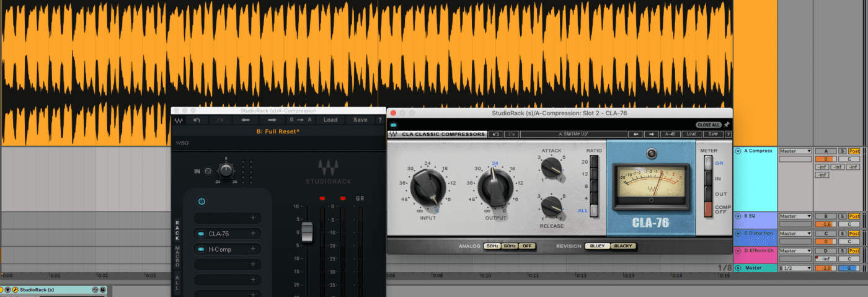
Task: Toggle the input phase button next to IN
Action: (208, 171)
